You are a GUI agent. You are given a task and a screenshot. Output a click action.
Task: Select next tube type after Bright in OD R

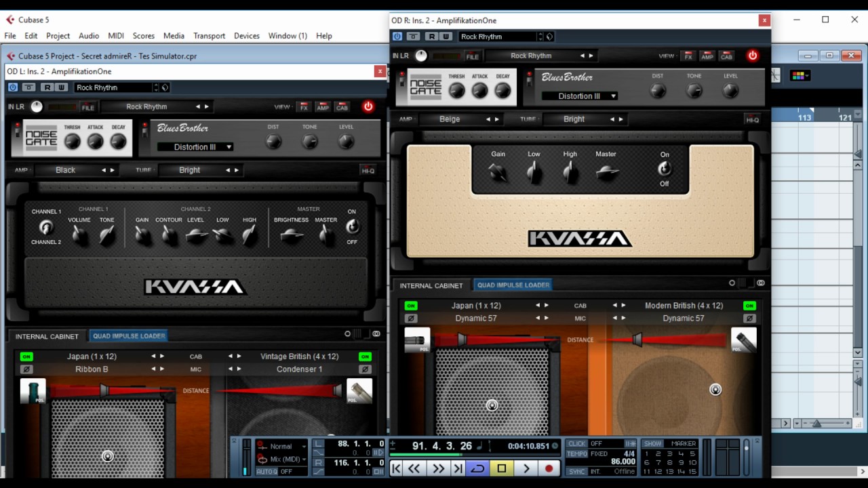620,119
